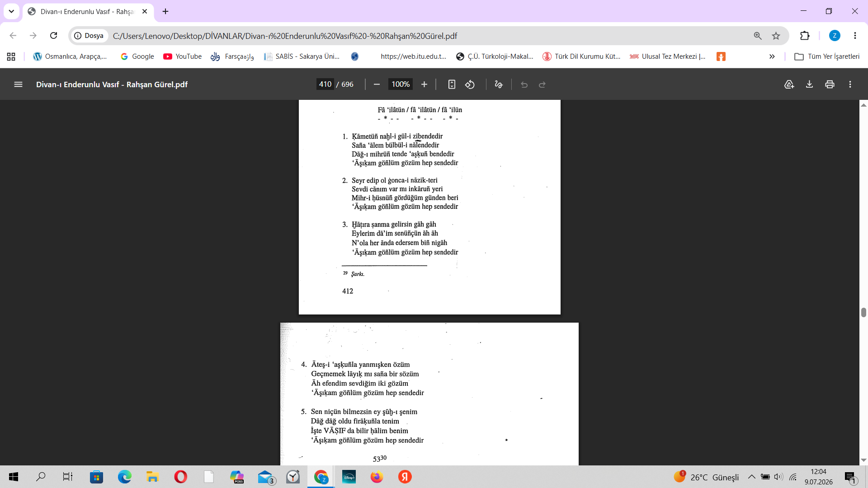The width and height of the screenshot is (868, 488).
Task: Click the PDF title Divan-ı Enderunlu Vasıf
Action: [x=112, y=84]
